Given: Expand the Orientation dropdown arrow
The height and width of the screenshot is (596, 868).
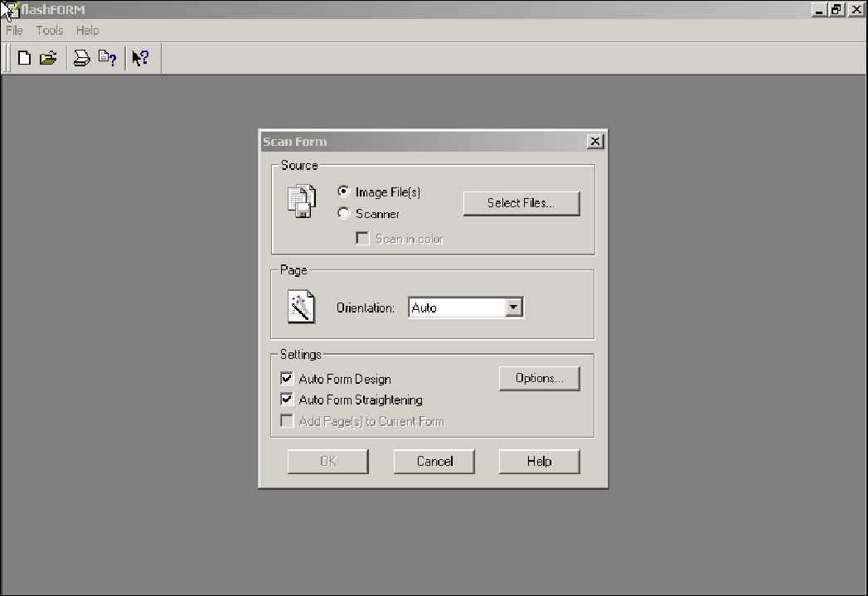Looking at the screenshot, I should [514, 308].
